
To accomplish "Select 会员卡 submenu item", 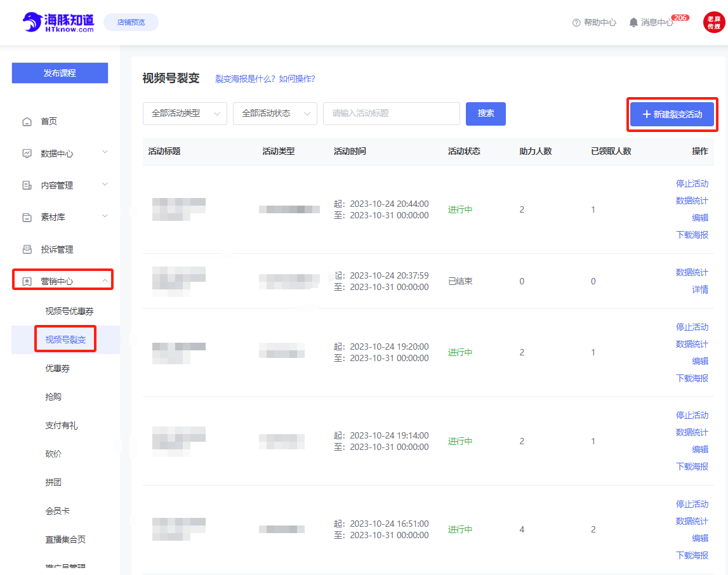I will click(x=58, y=511).
